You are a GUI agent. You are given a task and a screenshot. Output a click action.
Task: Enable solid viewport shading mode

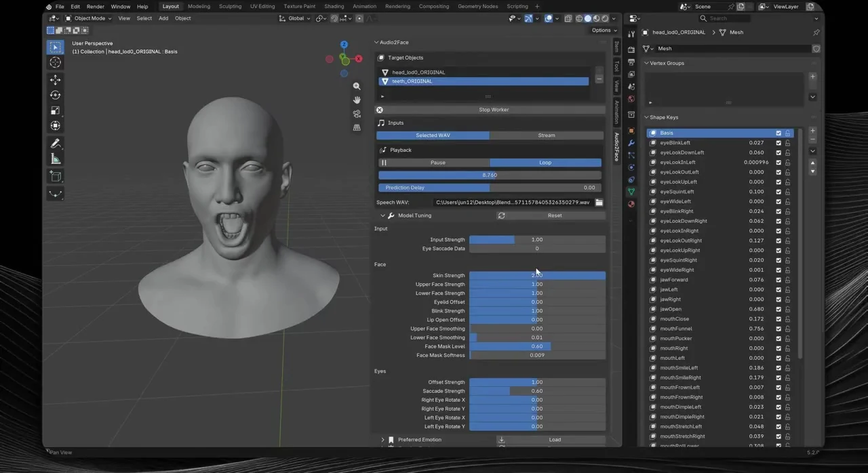pyautogui.click(x=588, y=18)
